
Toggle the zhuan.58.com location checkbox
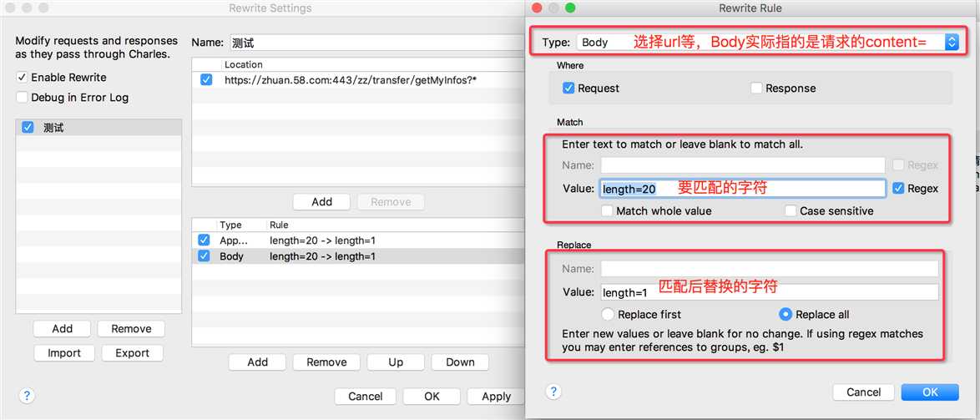(x=206, y=80)
